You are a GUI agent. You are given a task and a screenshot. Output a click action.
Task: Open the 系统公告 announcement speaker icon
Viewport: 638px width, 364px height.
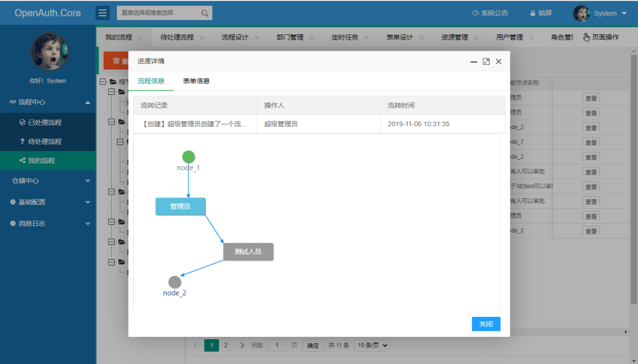point(475,13)
